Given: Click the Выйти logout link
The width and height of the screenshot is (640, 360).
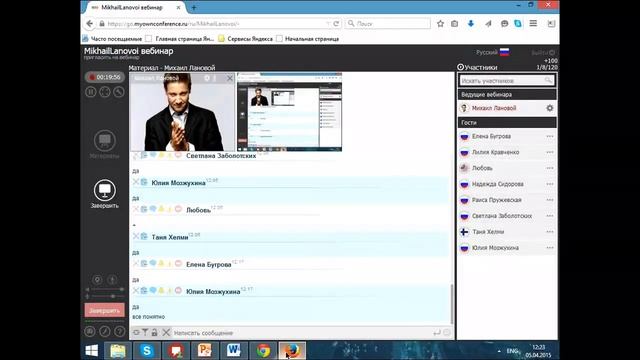Looking at the screenshot, I should (542, 53).
